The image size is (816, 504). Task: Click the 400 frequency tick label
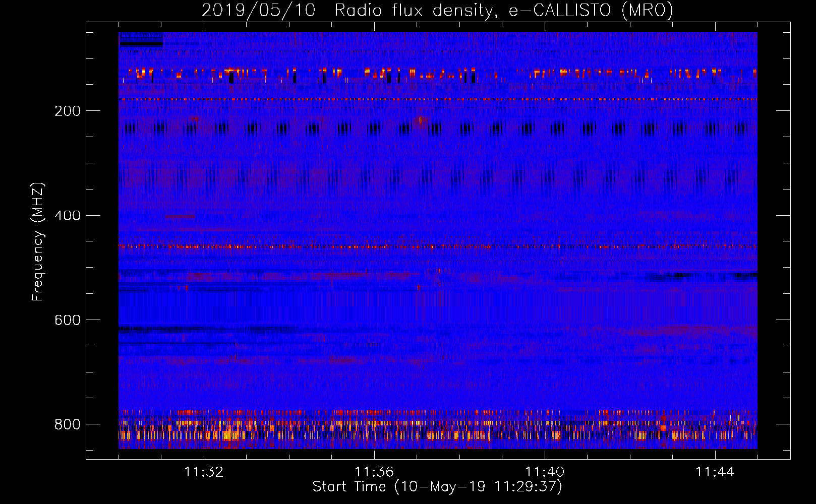pyautogui.click(x=68, y=216)
